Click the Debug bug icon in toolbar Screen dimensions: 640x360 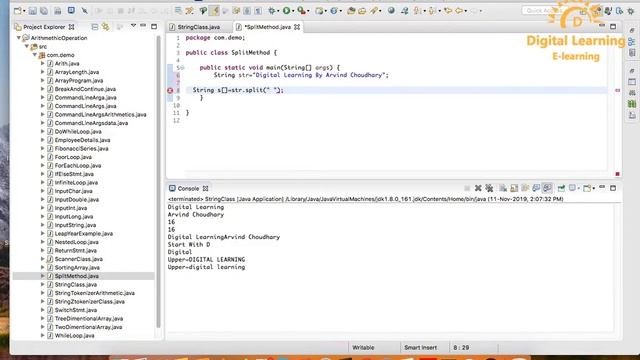[271, 11]
